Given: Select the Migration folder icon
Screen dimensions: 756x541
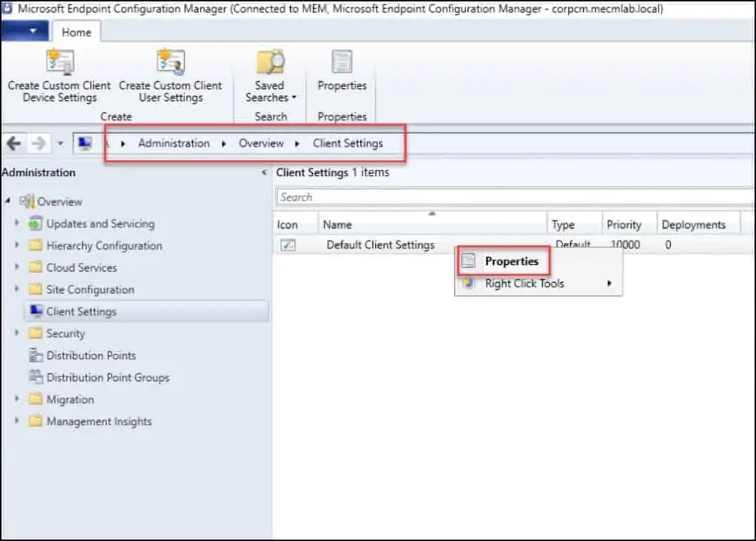Looking at the screenshot, I should coord(35,399).
